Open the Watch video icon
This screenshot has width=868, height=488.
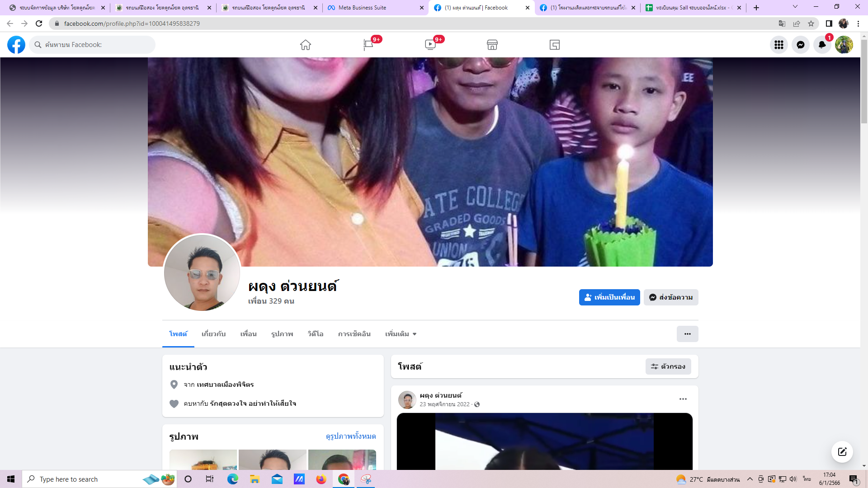click(430, 45)
